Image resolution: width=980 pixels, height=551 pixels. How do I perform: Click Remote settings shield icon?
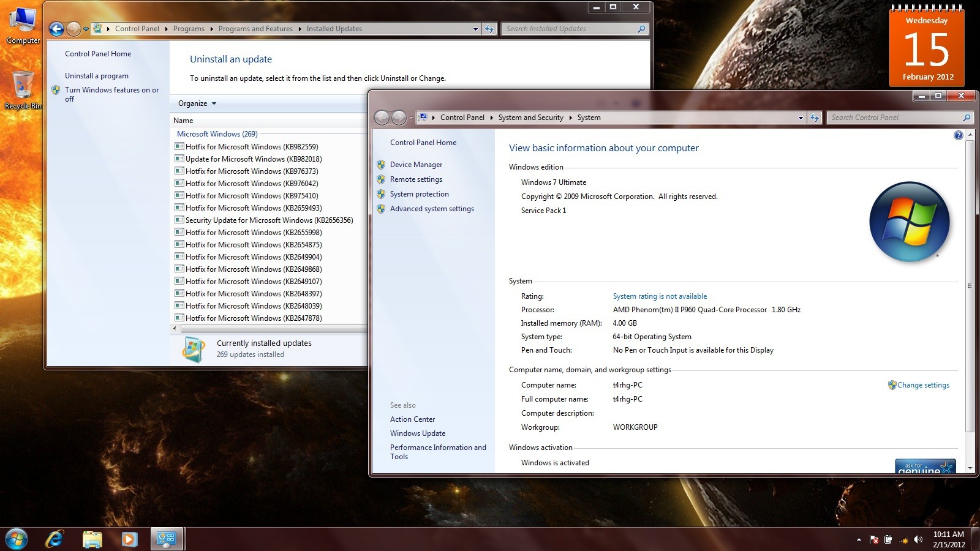click(x=381, y=179)
